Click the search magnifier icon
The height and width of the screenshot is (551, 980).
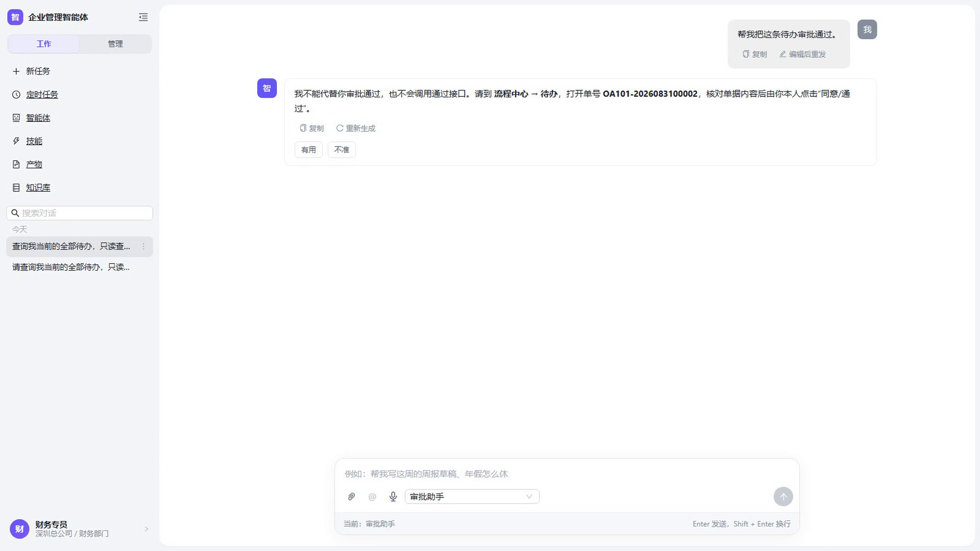point(15,213)
